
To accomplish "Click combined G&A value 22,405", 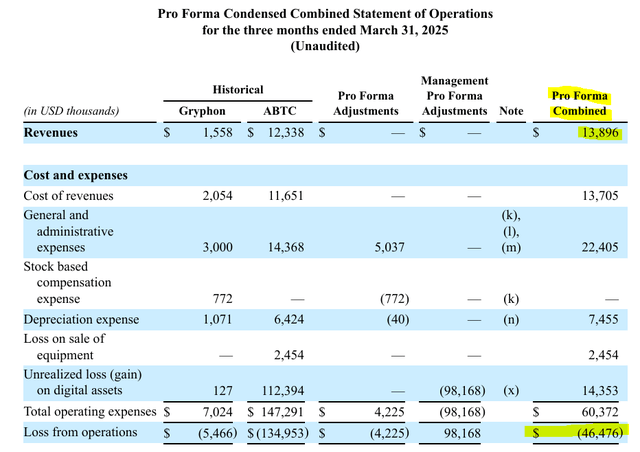I will pos(600,247).
